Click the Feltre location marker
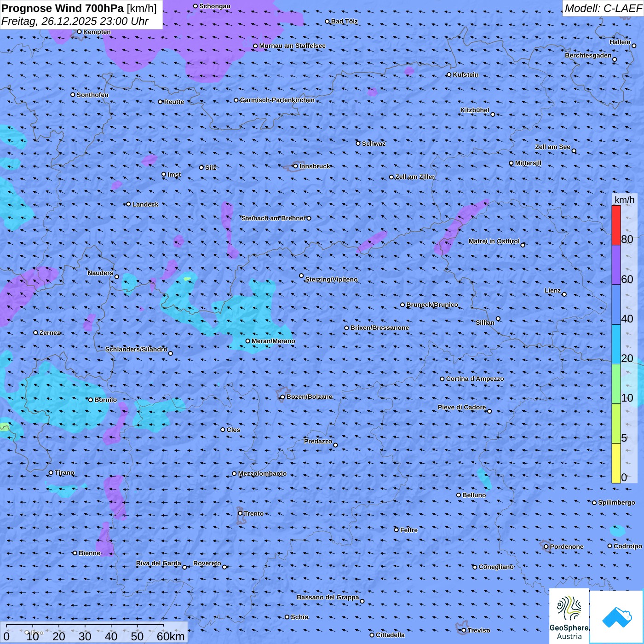 coord(396,530)
